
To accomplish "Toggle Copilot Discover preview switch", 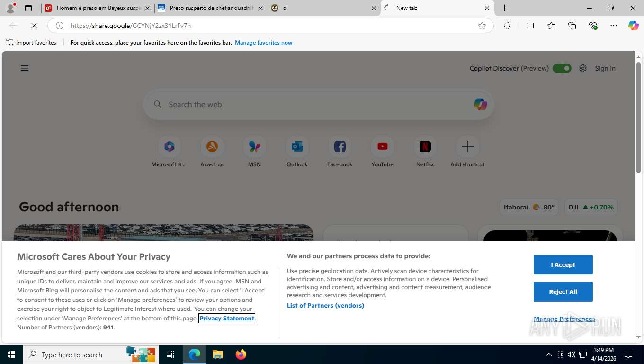I will click(x=562, y=68).
